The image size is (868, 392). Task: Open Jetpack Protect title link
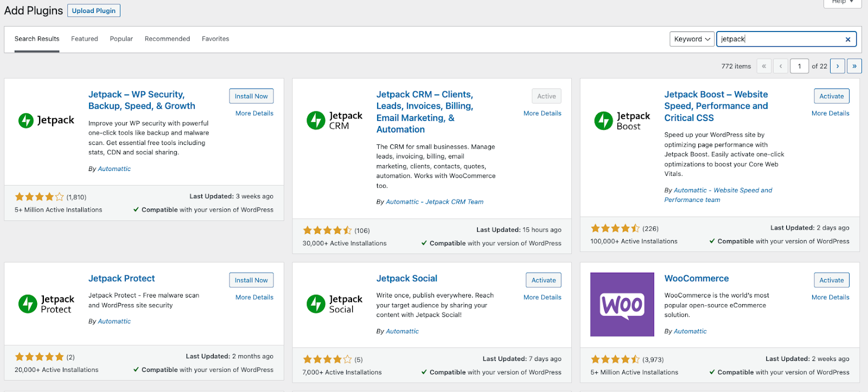point(122,279)
